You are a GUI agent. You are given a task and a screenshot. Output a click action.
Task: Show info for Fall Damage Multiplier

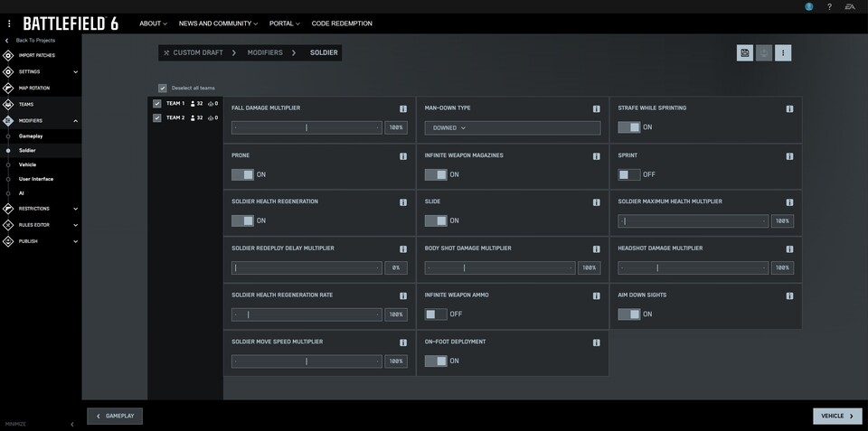pos(403,108)
